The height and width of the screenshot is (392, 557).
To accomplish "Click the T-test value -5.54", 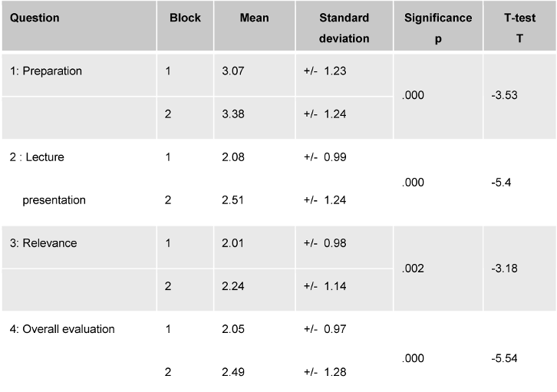I will pos(505,357).
